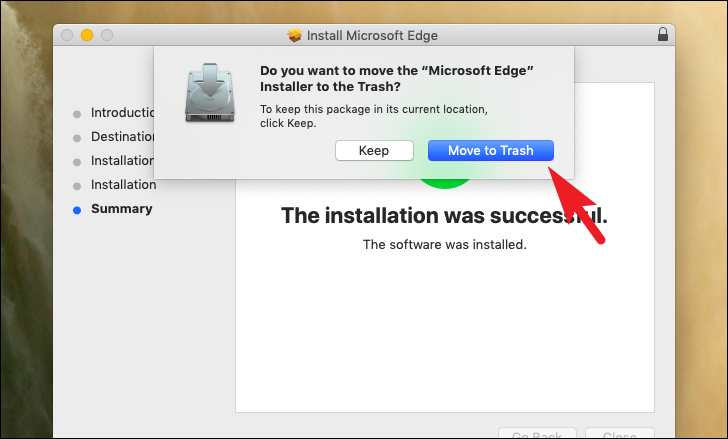Click the "Install Microsoft Edge" window title
The image size is (728, 439).
pos(372,36)
